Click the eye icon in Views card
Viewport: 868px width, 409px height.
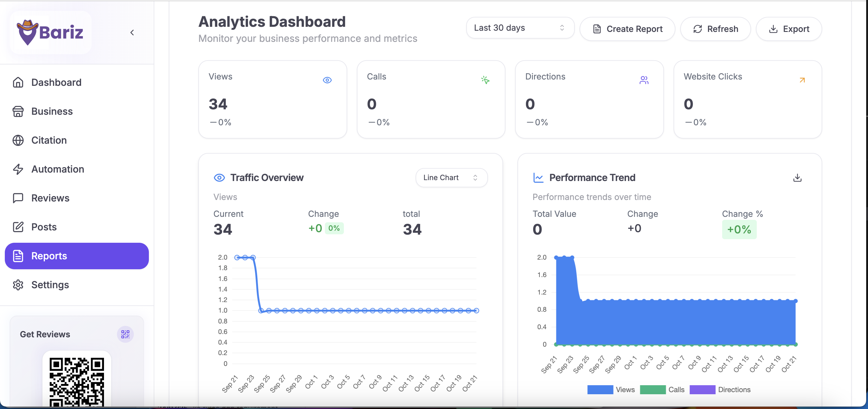pos(327,80)
